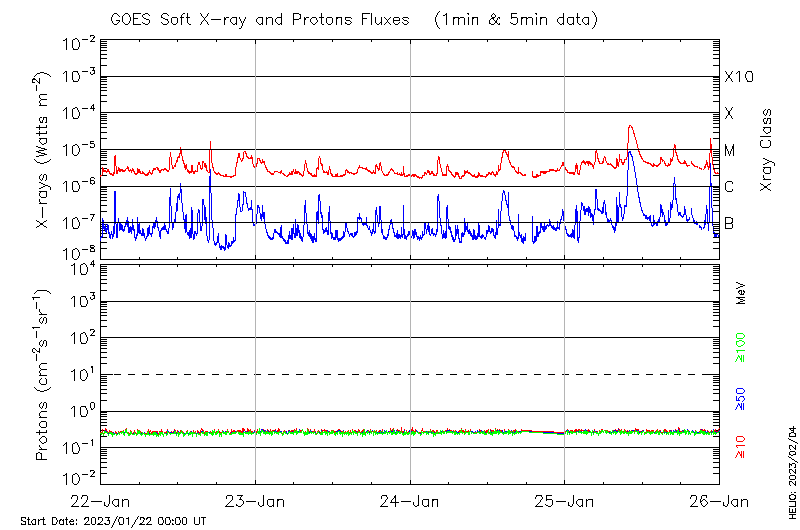
Task: Select the B flare class label
Action: [x=729, y=223]
